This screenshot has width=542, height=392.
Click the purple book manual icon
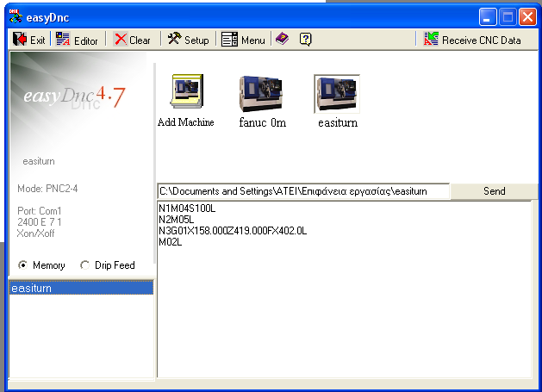click(283, 39)
